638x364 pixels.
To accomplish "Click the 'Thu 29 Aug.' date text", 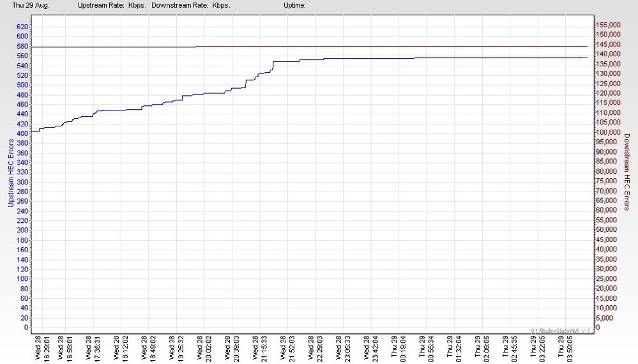I will click(x=31, y=5).
